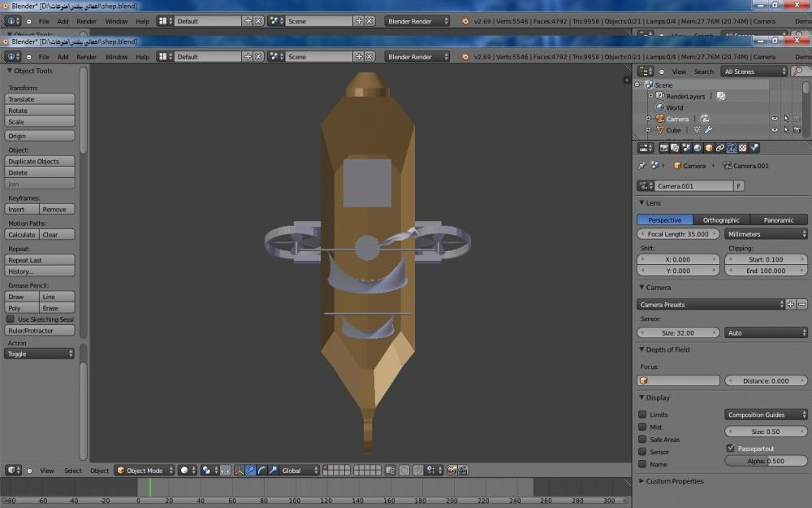The width and height of the screenshot is (812, 508).
Task: Expand the RenderLayers tree item
Action: [x=651, y=96]
